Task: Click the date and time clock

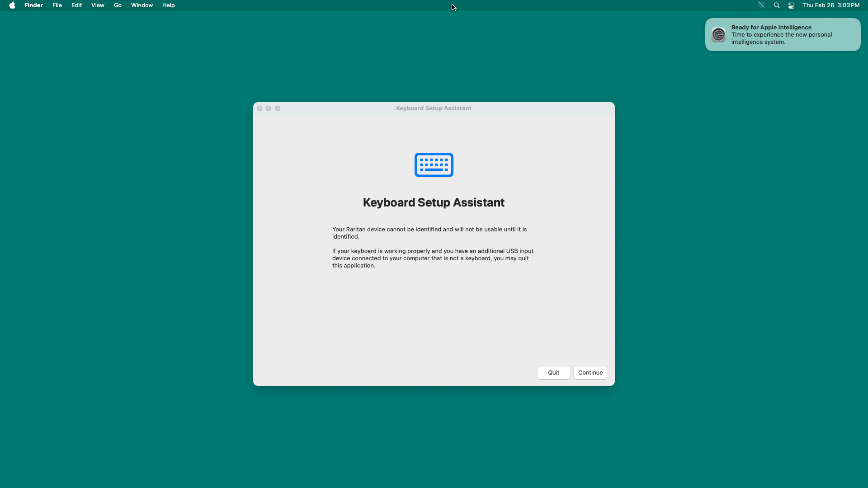Action: [x=831, y=5]
